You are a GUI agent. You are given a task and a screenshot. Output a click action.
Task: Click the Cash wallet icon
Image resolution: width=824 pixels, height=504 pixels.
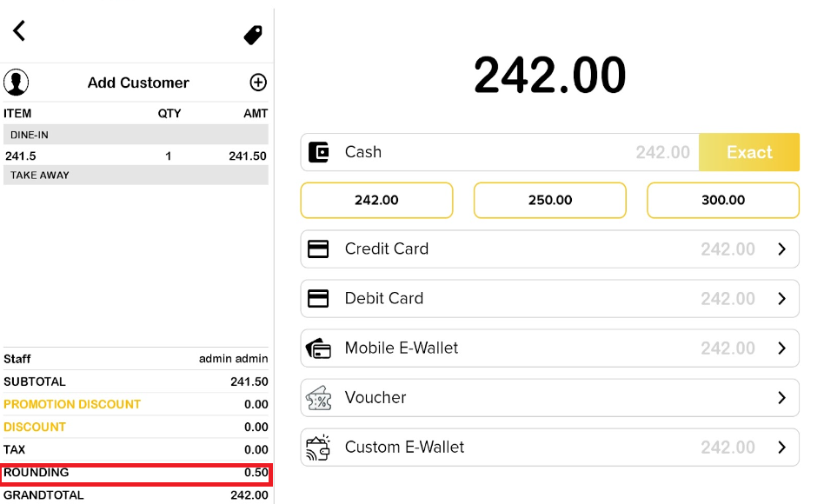[x=319, y=152]
